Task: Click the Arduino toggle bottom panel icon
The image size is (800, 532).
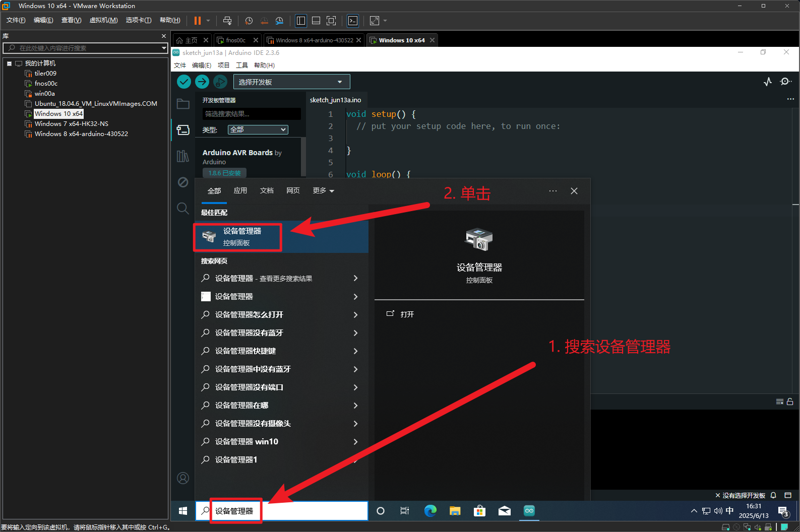Action: (x=788, y=495)
